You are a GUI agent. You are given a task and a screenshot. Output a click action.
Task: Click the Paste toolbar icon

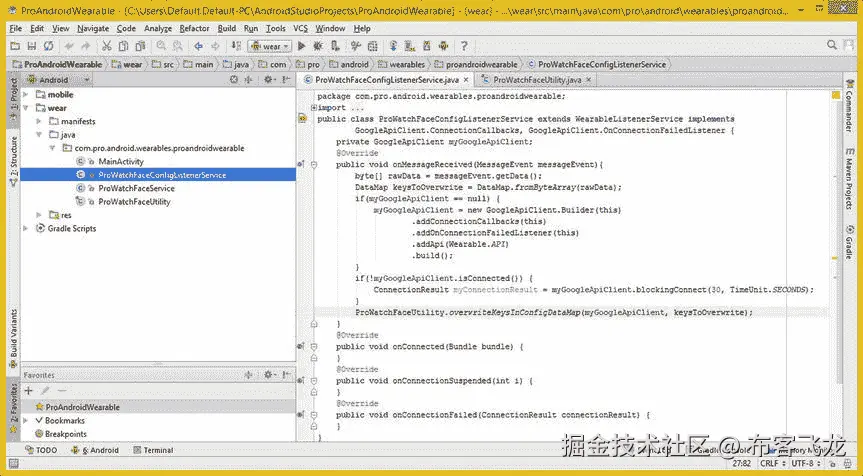140,46
